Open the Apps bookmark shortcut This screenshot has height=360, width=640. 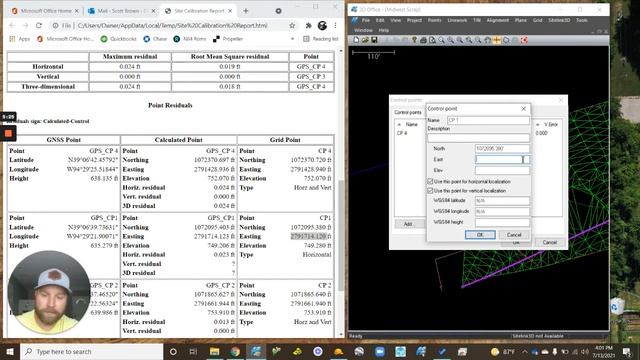[x=20, y=39]
